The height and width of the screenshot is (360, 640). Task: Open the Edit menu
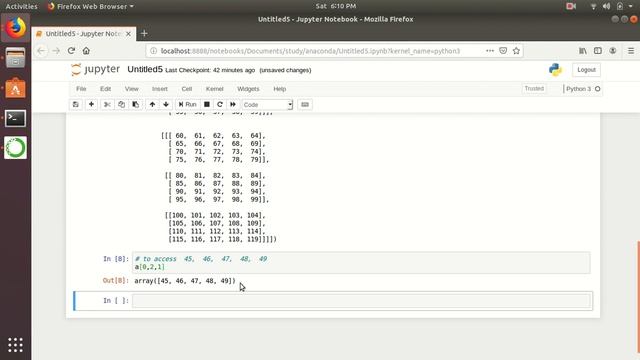click(105, 89)
